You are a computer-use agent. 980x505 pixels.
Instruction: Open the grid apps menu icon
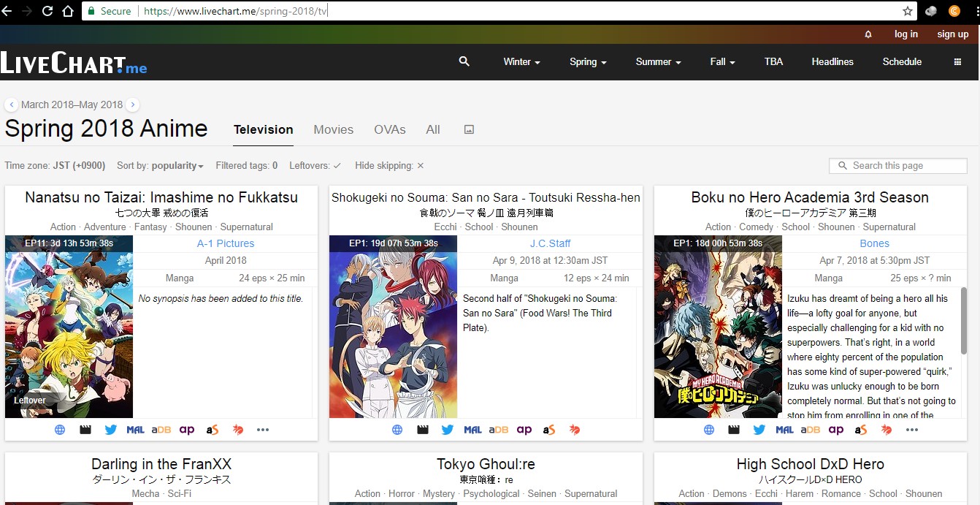click(957, 62)
